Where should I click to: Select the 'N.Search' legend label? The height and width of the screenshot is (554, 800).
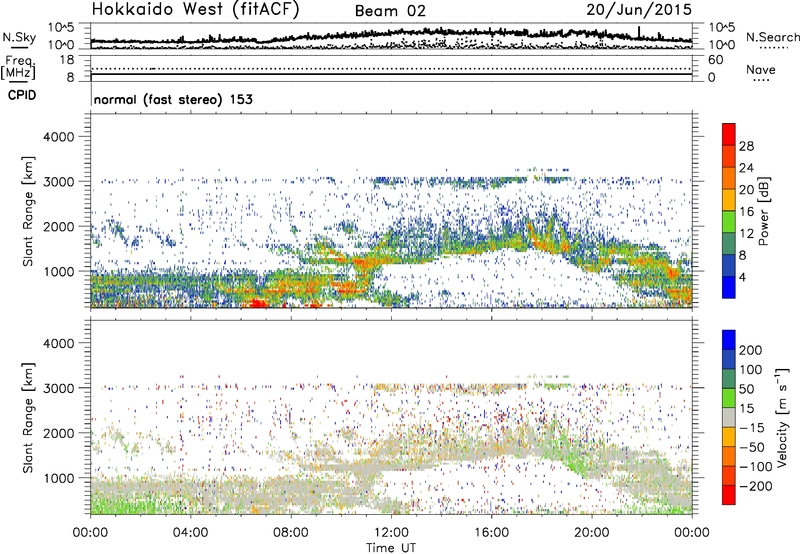(772, 37)
